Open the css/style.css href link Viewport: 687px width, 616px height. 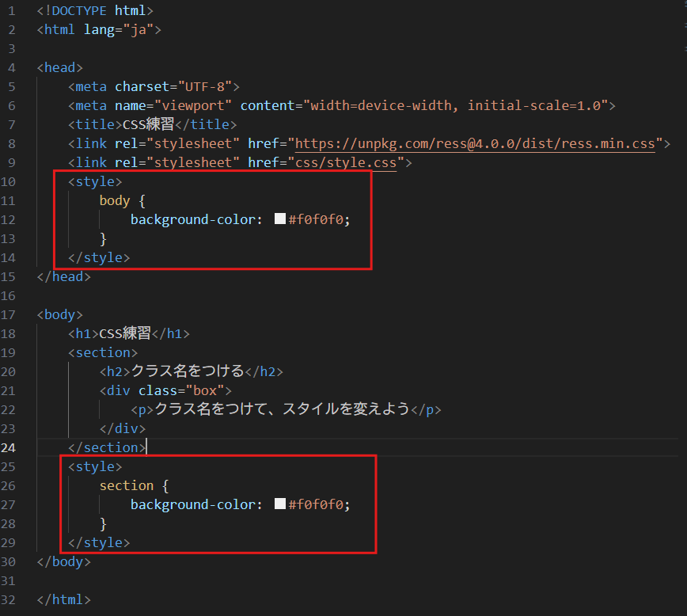tap(349, 162)
